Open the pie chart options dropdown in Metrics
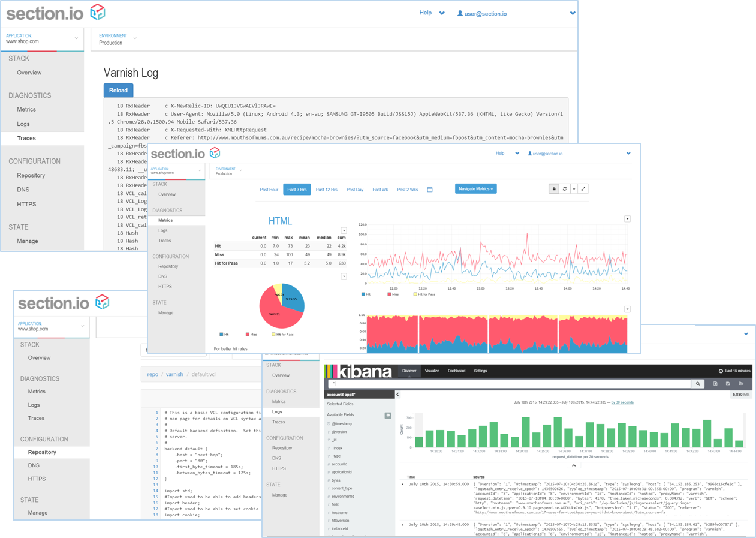The height and width of the screenshot is (538, 756). click(x=344, y=276)
